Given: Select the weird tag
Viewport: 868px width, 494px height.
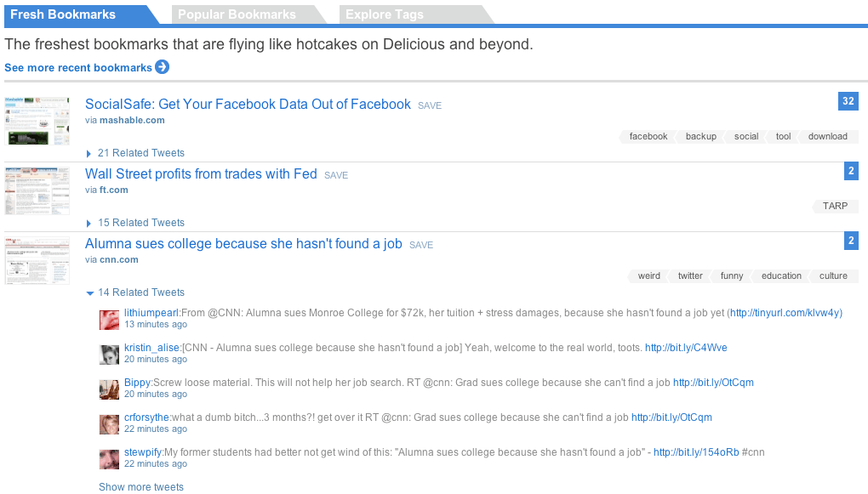Looking at the screenshot, I should tap(648, 276).
